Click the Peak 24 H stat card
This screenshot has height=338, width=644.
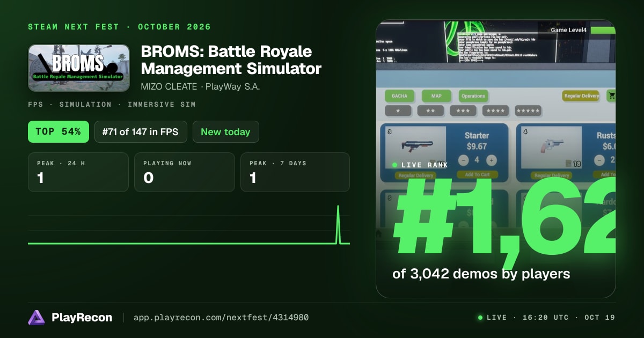78,172
